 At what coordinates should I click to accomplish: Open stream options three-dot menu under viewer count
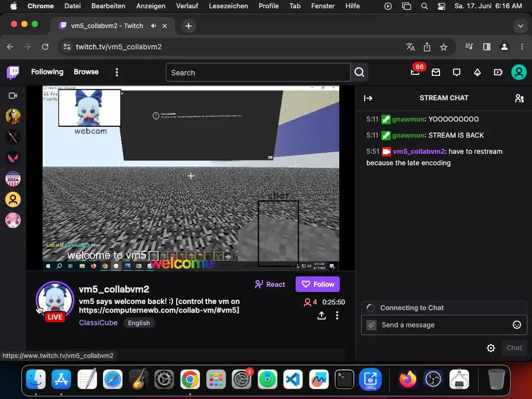coord(337,315)
